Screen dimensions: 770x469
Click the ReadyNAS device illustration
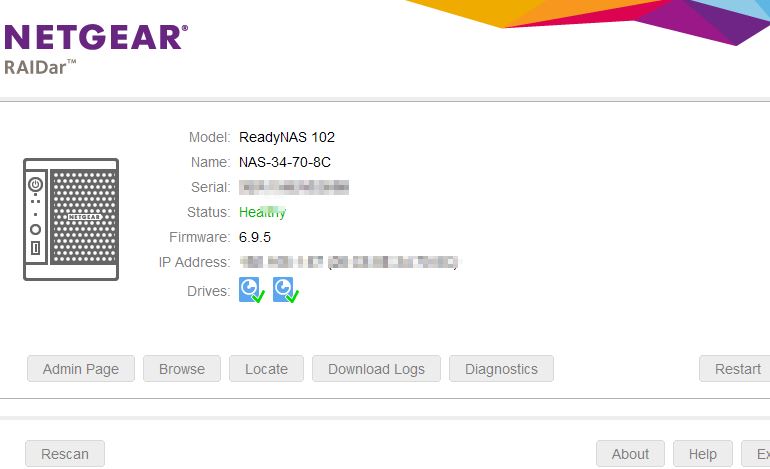click(71, 219)
